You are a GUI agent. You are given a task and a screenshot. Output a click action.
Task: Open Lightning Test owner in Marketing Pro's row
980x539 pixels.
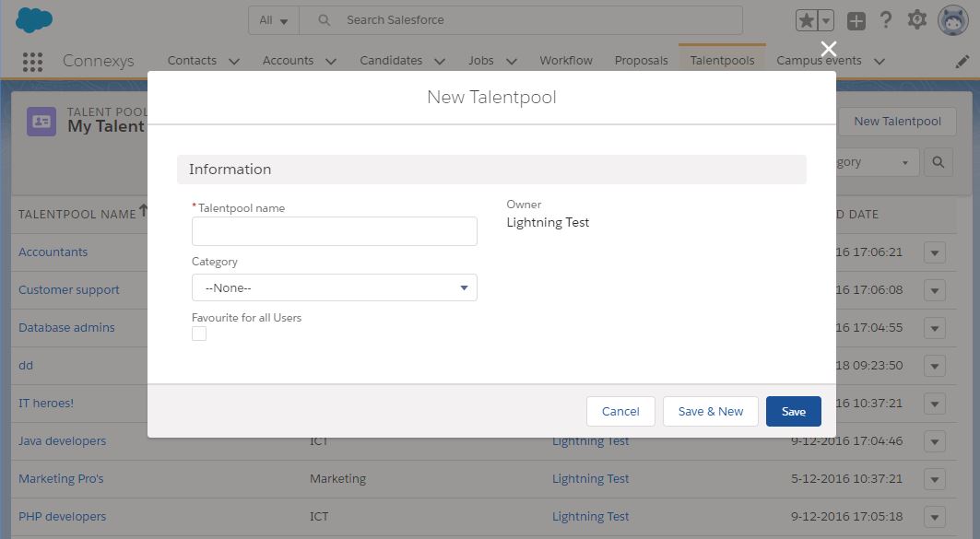(591, 479)
